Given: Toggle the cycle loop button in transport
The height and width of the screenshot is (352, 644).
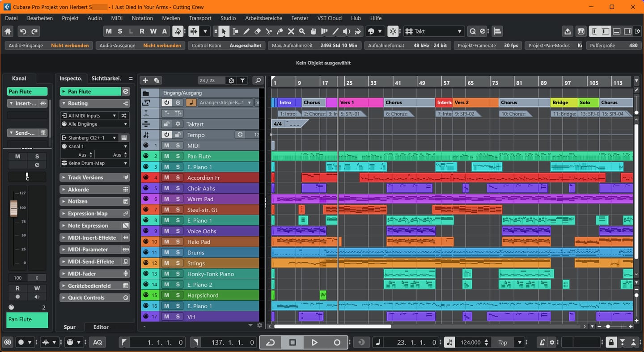Looking at the screenshot, I should pyautogui.click(x=271, y=343).
